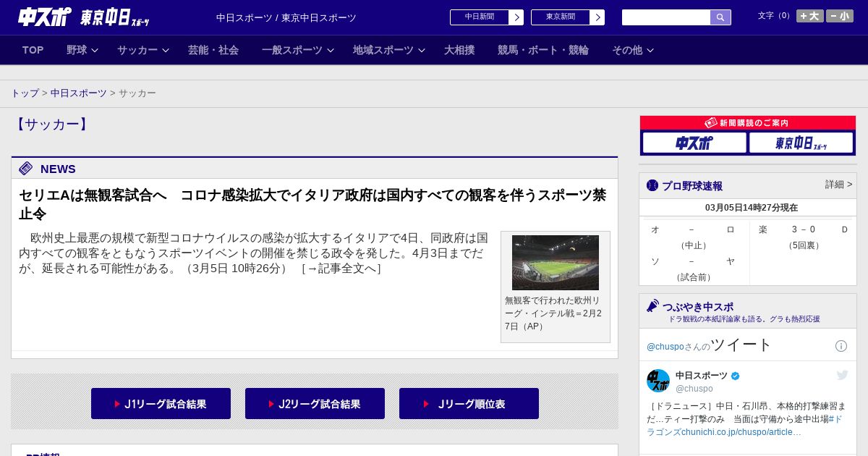Click arrow beside 中日新聞
The image size is (868, 456).
coord(516,17)
